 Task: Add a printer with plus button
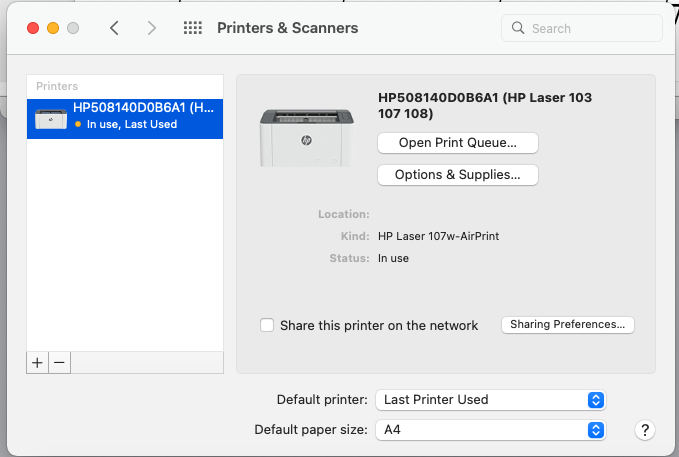pos(38,363)
